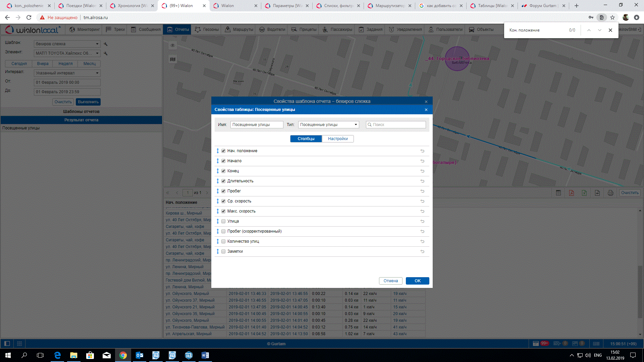Image resolution: width=644 pixels, height=362 pixels.
Task: Click the reset arrow icon for Нач. положение row
Action: 422,151
